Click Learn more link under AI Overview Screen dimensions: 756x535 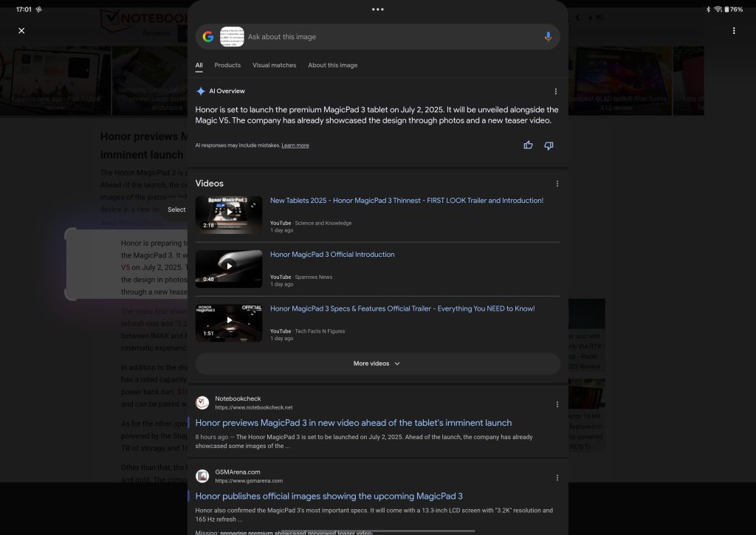click(x=295, y=145)
